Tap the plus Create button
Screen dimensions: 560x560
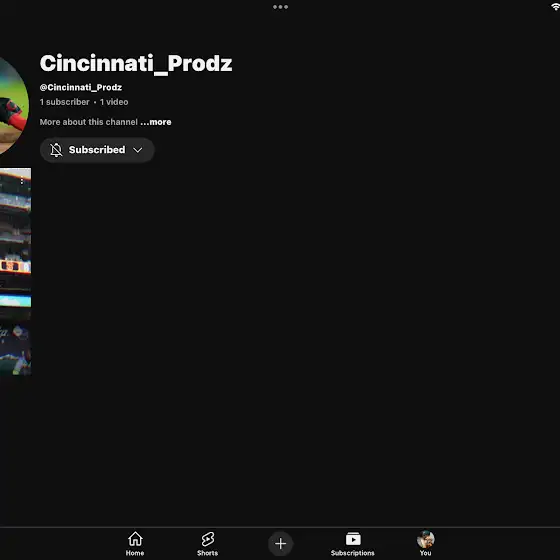(280, 544)
